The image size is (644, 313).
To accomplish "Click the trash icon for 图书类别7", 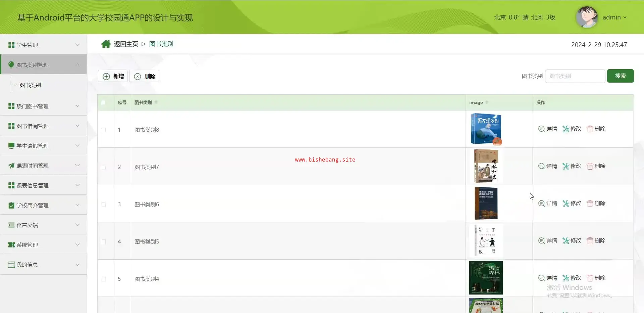I will (x=590, y=166).
